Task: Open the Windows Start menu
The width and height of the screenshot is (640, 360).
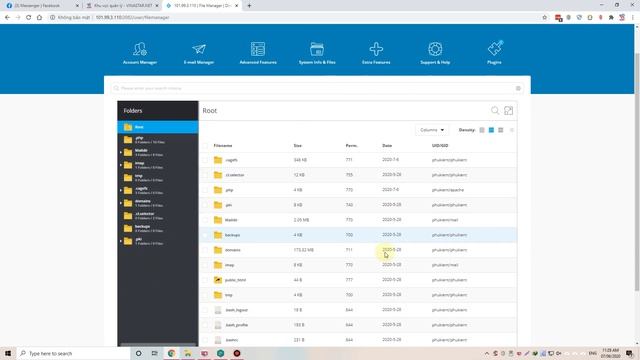Action: 8,353
